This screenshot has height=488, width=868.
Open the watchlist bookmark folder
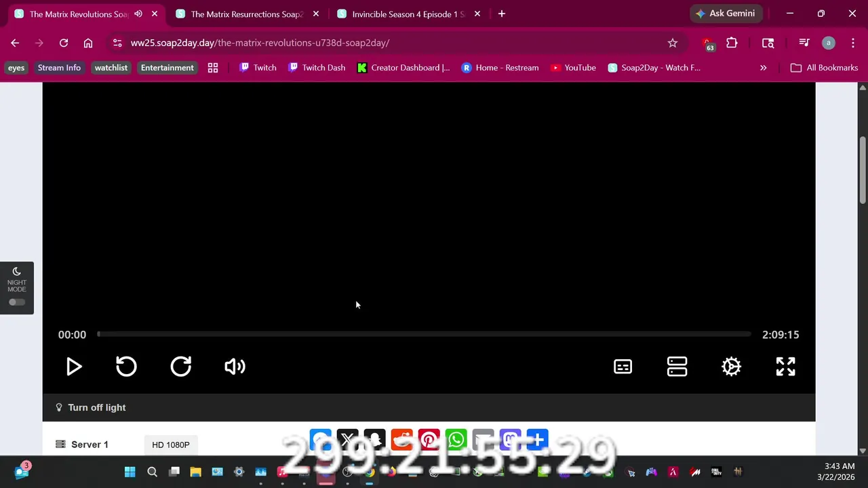[x=111, y=68]
